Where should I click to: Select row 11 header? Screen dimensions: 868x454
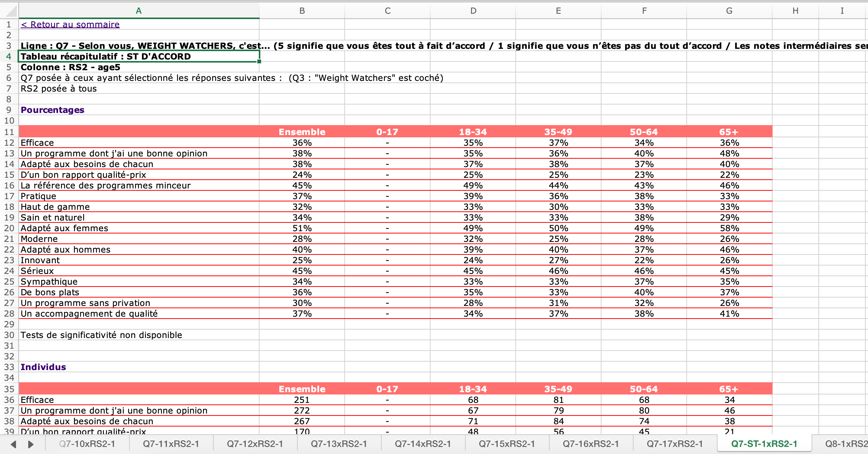point(9,132)
